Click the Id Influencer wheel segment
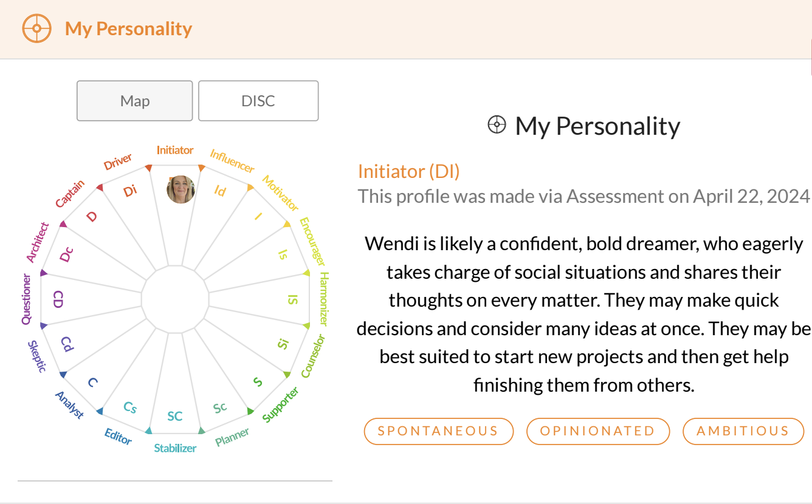Viewport: 812px width, 504px height. tap(220, 191)
